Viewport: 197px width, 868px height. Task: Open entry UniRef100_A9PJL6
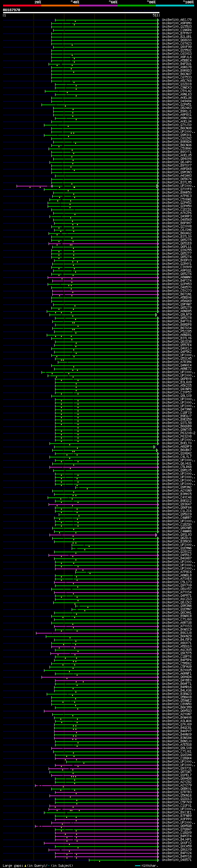point(177,57)
